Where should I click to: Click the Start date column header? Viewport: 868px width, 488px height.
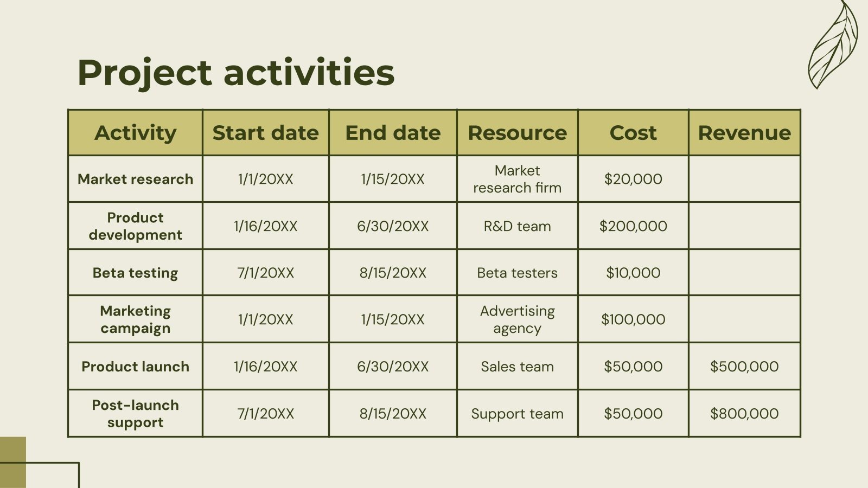[x=265, y=133]
